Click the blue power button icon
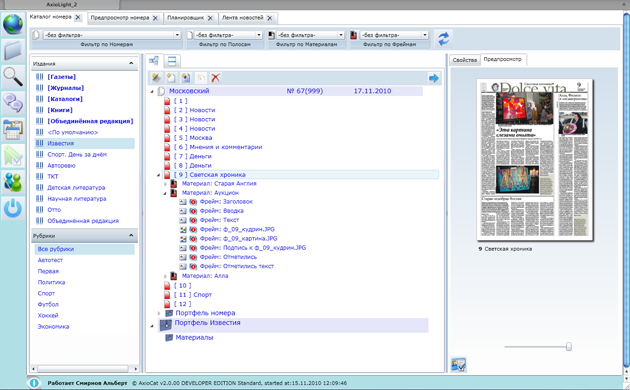 point(13,208)
